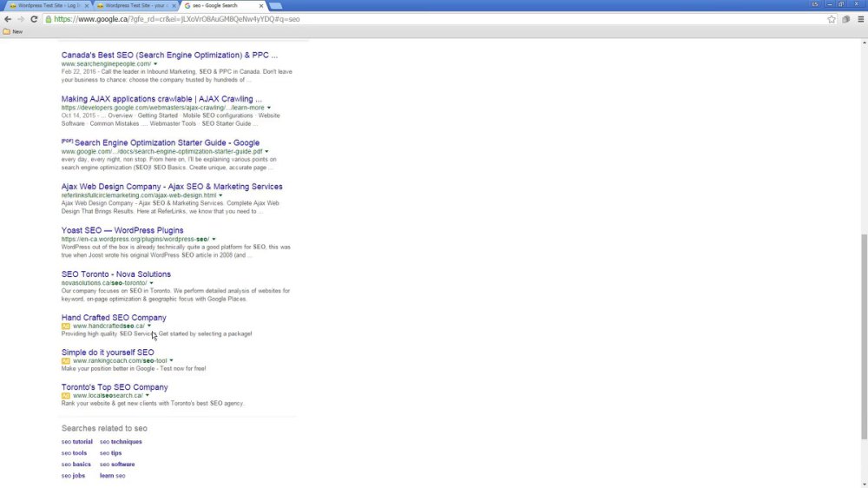Expand dropdown arrow beside localseosearch.ca URL
This screenshot has height=488, width=868.
coord(148,395)
